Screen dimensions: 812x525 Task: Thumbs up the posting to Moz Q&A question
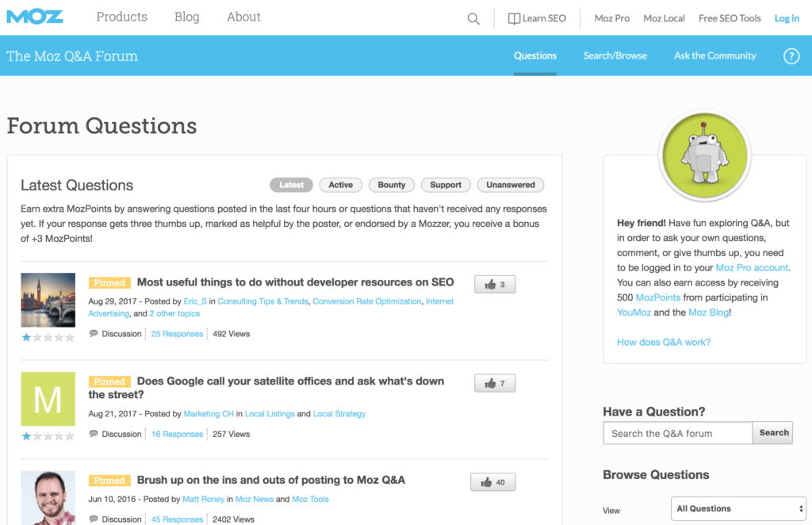(492, 482)
